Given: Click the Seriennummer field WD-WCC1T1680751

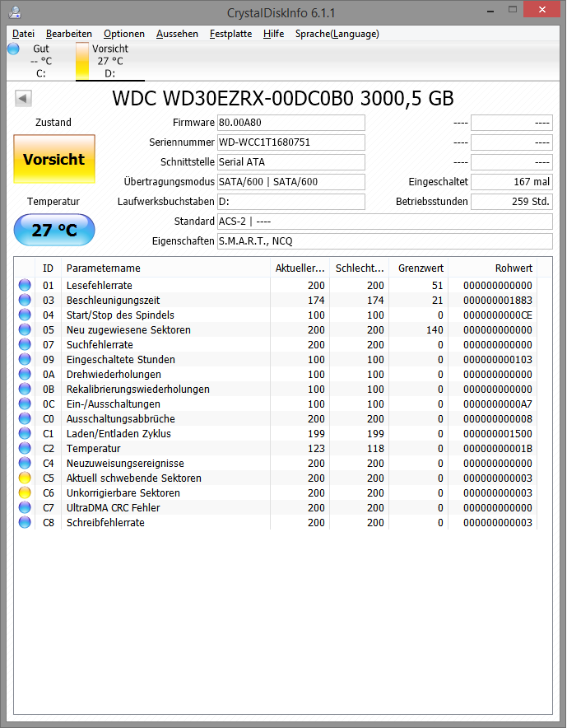Looking at the screenshot, I should pyautogui.click(x=291, y=142).
